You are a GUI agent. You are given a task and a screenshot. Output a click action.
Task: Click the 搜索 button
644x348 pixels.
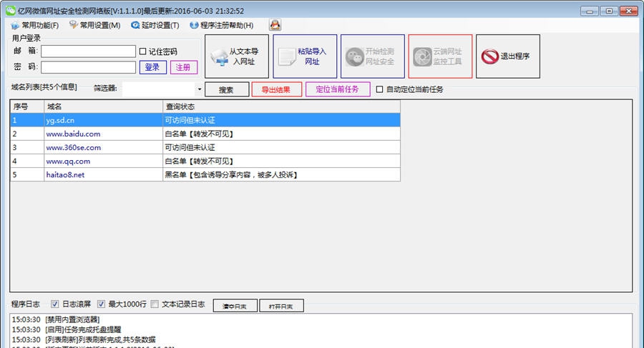[227, 89]
